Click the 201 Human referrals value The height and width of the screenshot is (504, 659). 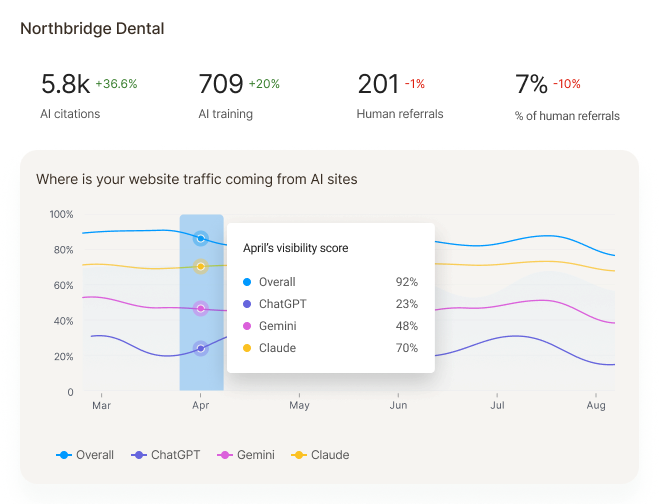378,84
